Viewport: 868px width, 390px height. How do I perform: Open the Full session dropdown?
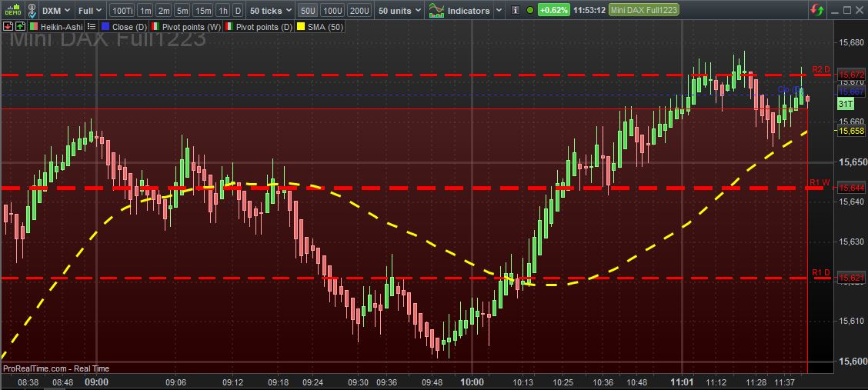90,10
